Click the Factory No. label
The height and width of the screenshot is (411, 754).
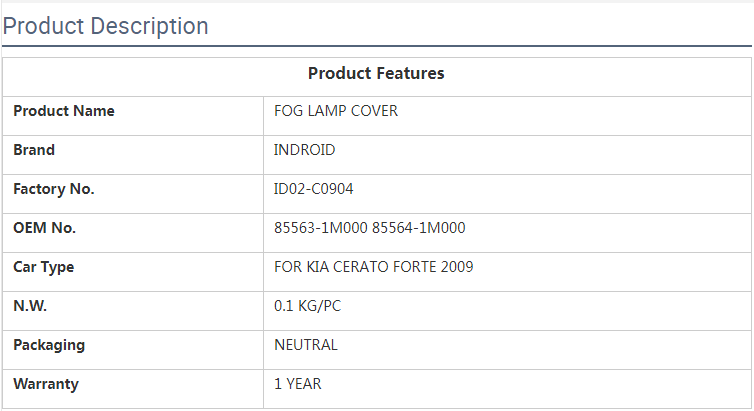(54, 189)
